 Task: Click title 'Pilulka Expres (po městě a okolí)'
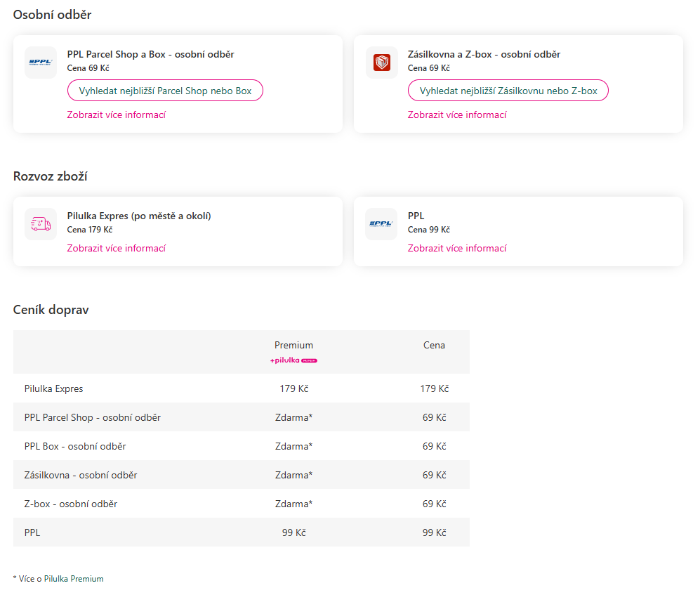pos(139,216)
